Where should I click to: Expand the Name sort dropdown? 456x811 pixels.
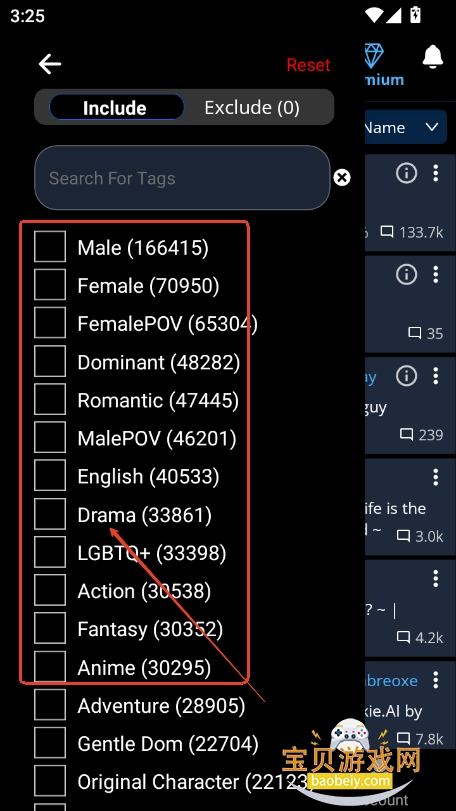406,127
